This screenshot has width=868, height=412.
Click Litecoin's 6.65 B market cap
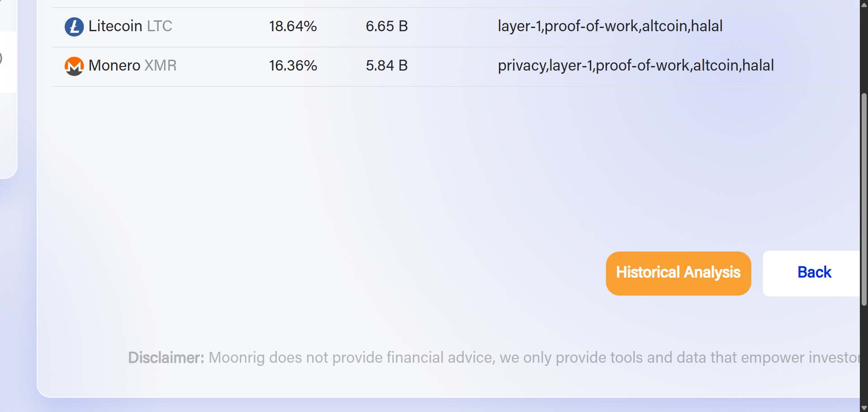point(387,26)
